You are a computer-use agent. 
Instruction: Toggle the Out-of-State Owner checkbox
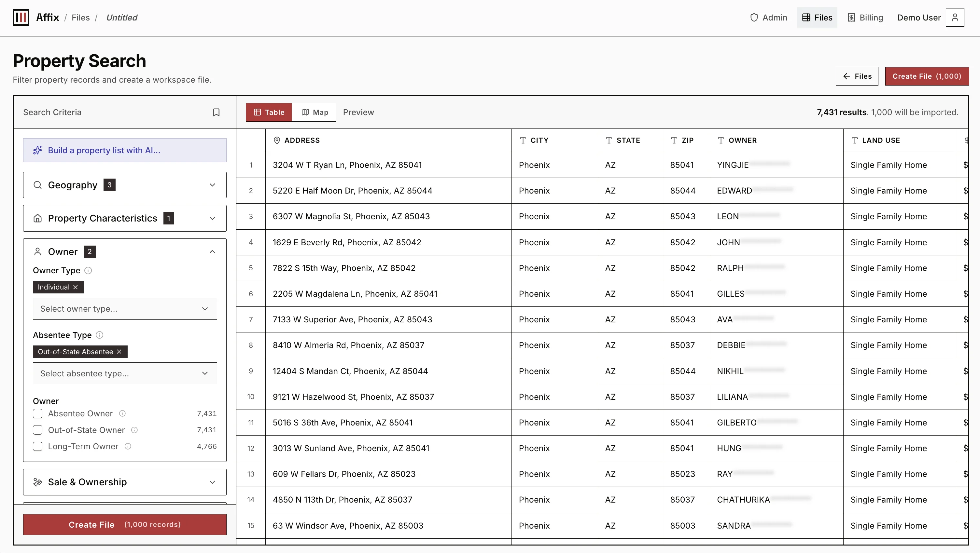point(38,430)
